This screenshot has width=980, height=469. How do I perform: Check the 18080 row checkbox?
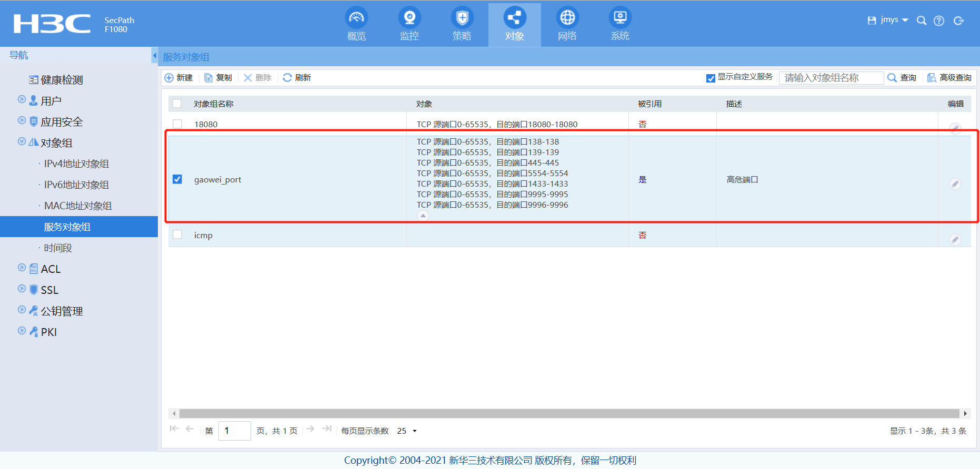177,124
